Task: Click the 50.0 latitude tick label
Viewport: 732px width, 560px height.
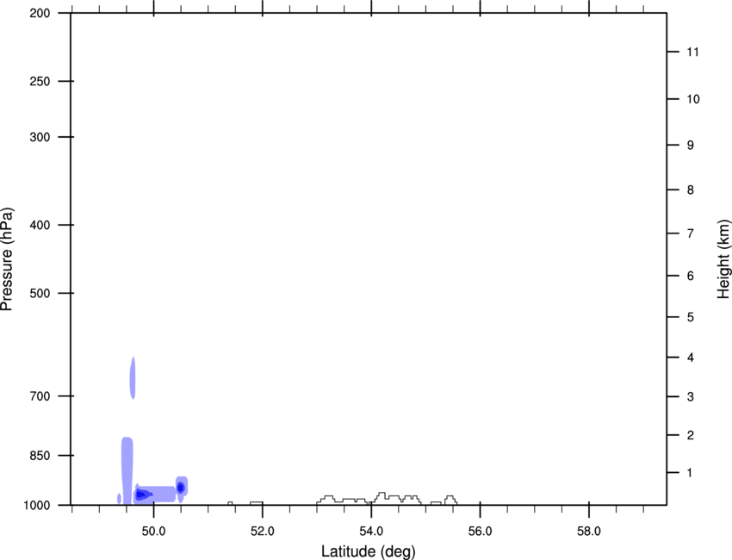Action: (153, 532)
